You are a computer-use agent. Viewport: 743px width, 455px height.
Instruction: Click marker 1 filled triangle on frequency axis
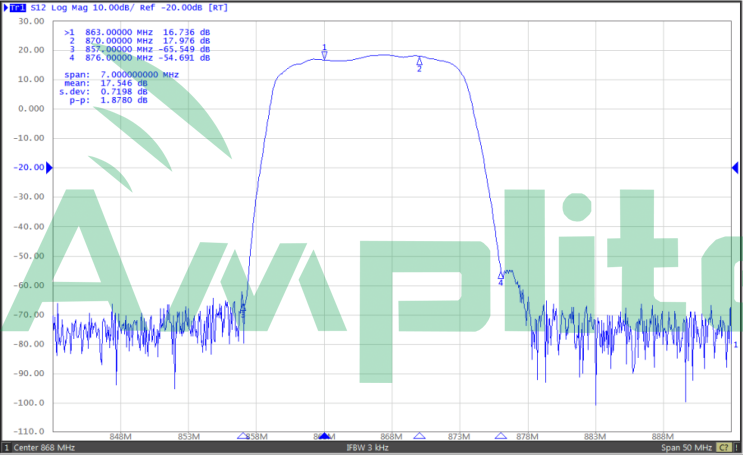(x=324, y=436)
